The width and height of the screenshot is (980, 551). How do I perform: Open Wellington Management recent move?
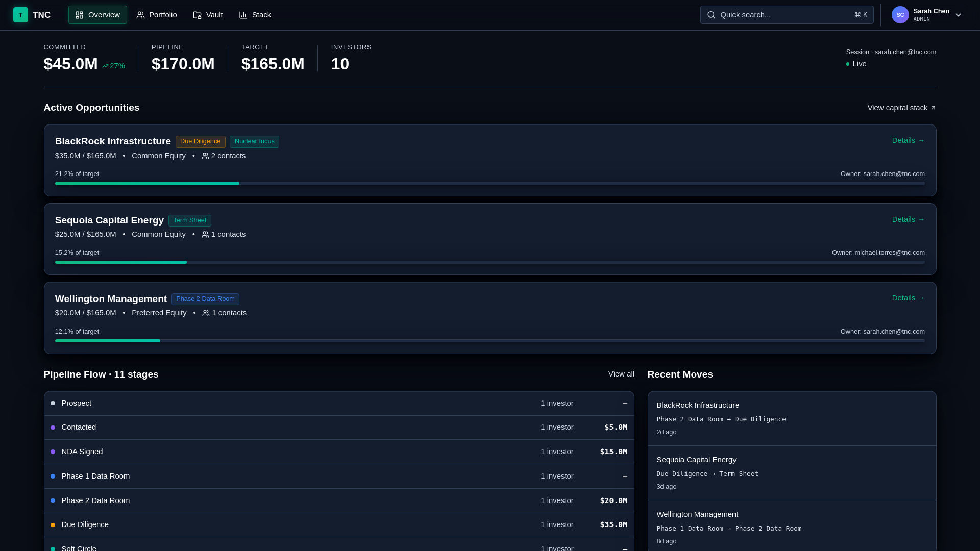pyautogui.click(x=792, y=528)
